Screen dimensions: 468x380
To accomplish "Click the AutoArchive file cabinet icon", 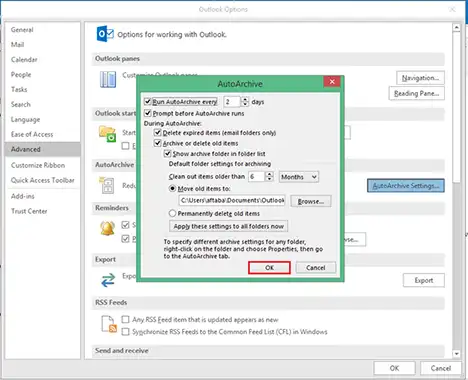I will tap(107, 185).
